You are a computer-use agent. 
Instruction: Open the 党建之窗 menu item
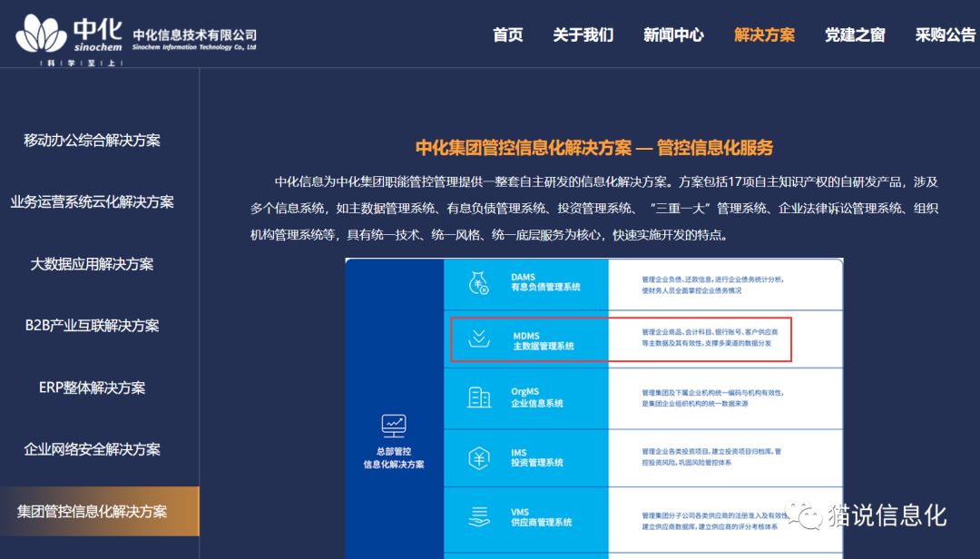click(x=855, y=34)
